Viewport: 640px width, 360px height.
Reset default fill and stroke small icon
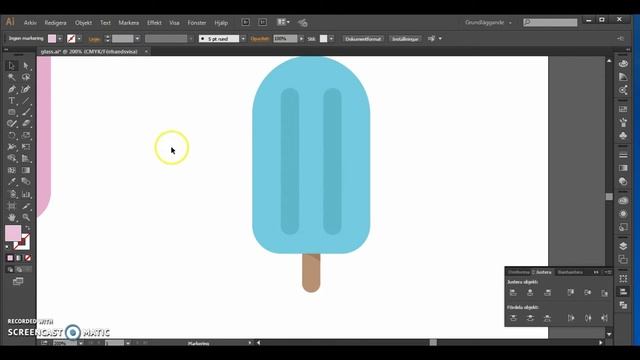point(7,247)
